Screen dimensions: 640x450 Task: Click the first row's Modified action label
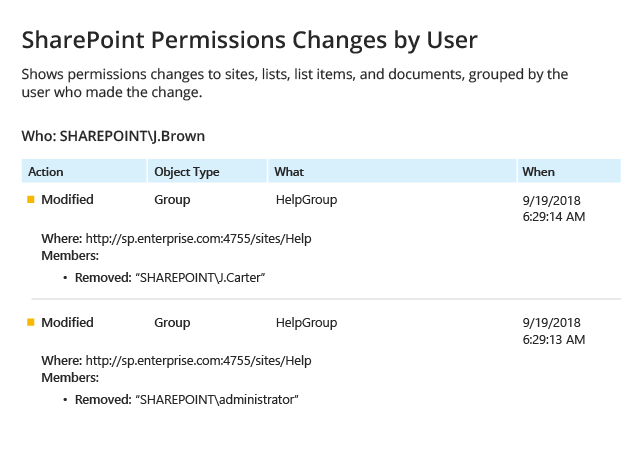click(x=67, y=199)
